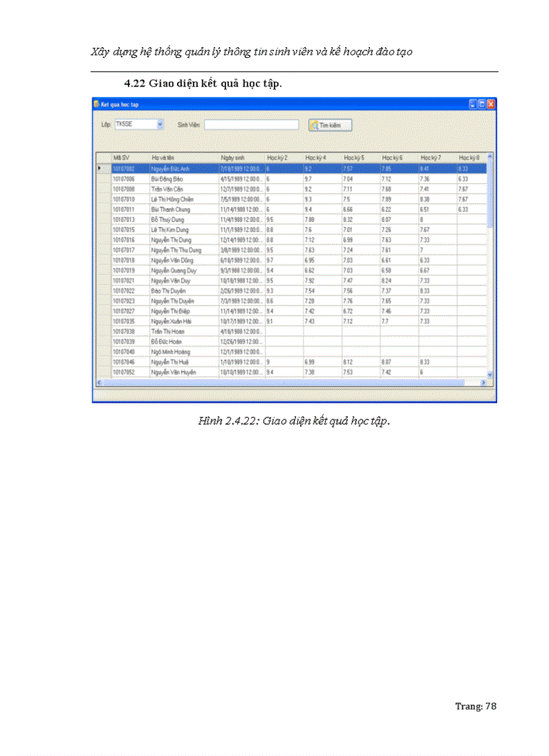Minimize the Ket qua hoc tap window
The image size is (549, 756).
[x=474, y=104]
